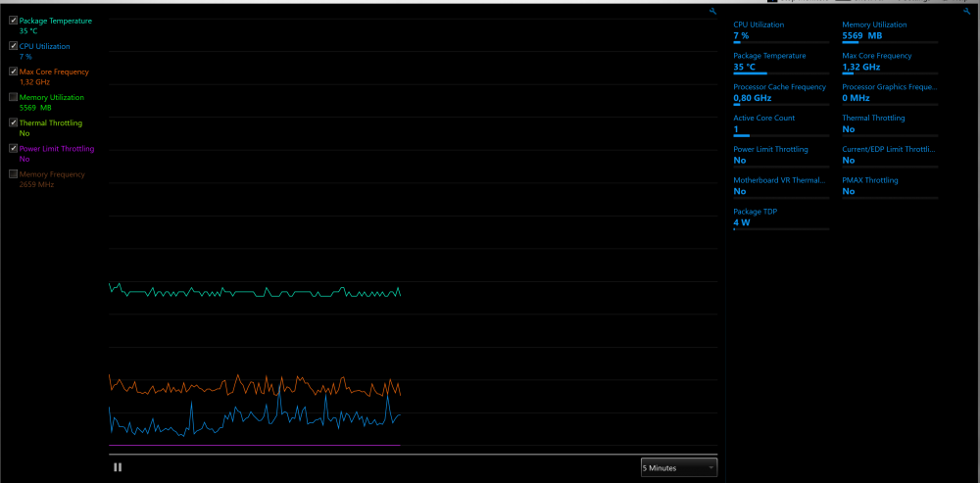Uncheck the Thermal Throttling checkbox
Image resolution: width=980 pixels, height=483 pixels.
13,123
